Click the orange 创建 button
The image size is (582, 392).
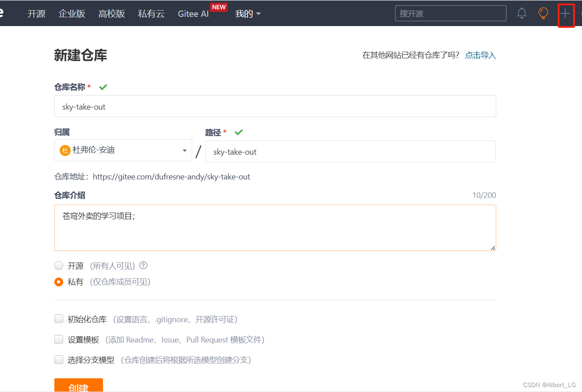[79, 385]
